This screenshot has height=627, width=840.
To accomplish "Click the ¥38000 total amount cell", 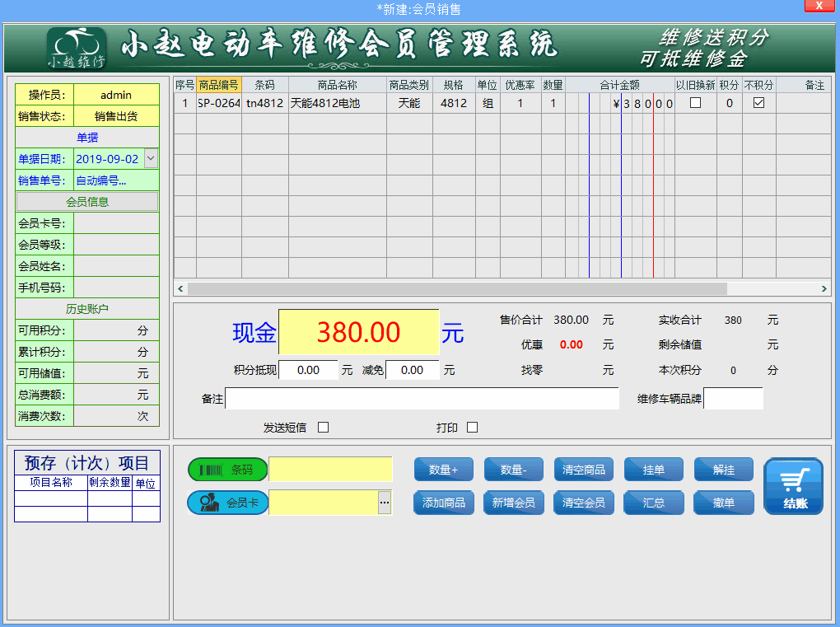I will (620, 103).
